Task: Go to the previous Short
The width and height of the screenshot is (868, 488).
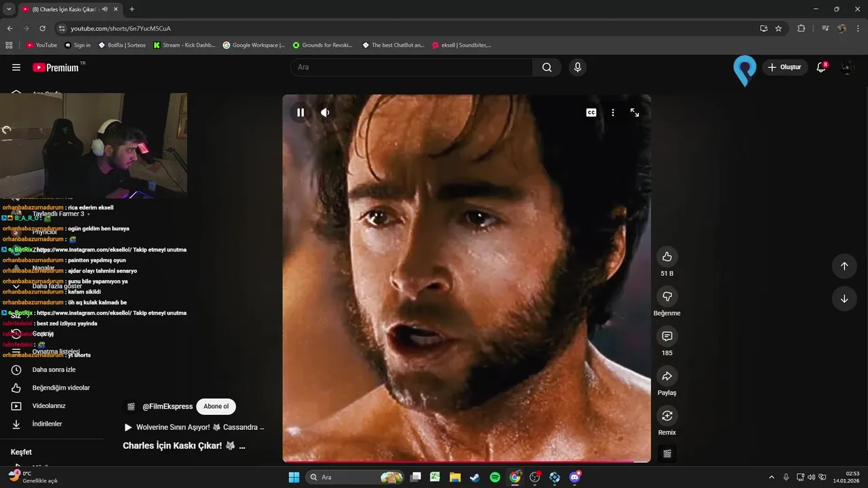Action: tap(844, 266)
